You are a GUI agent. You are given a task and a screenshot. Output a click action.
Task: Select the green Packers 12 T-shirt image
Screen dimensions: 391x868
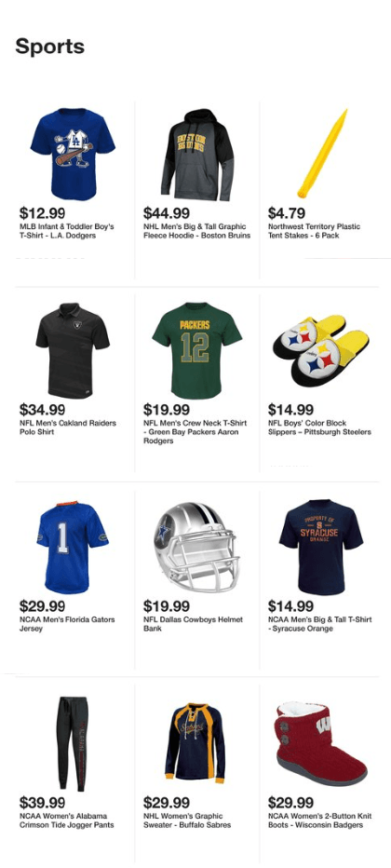[x=196, y=350]
